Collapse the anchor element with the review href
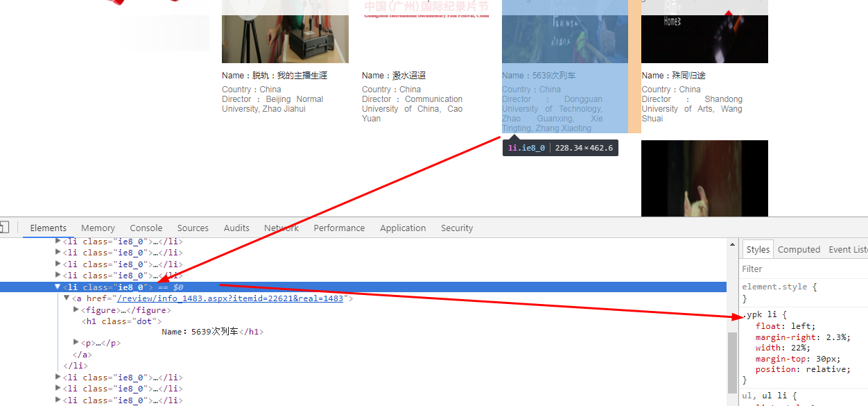The image size is (868, 406). pos(67,298)
